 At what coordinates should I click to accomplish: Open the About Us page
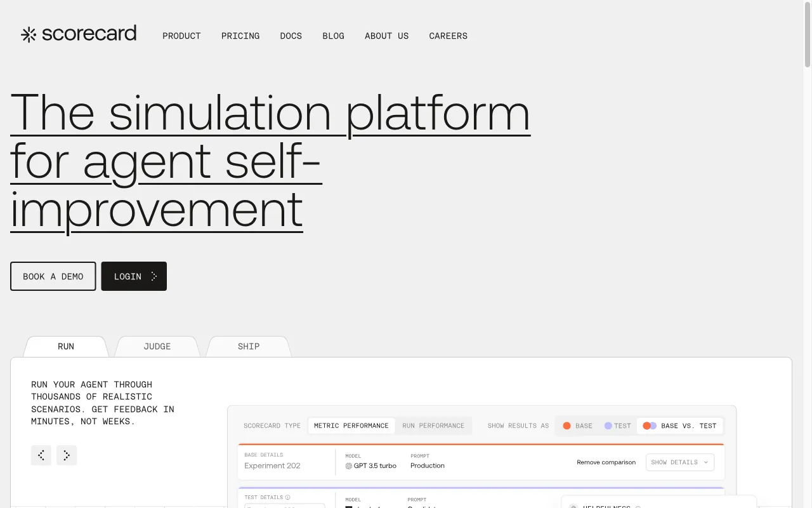pos(386,36)
